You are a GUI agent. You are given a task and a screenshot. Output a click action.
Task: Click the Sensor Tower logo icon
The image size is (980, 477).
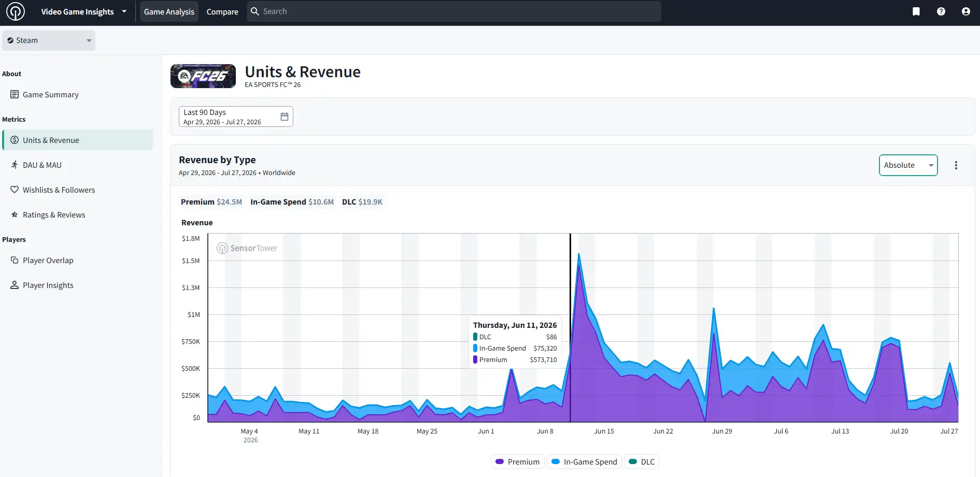click(16, 11)
